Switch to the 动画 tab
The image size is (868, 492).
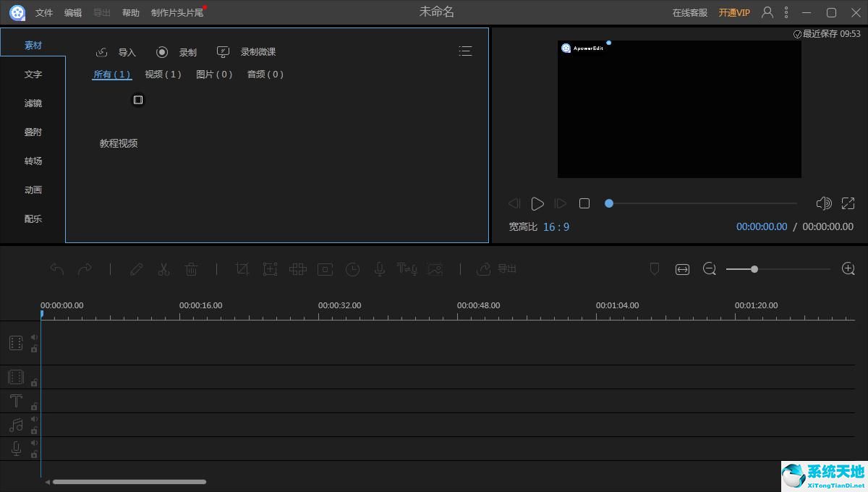pos(33,190)
